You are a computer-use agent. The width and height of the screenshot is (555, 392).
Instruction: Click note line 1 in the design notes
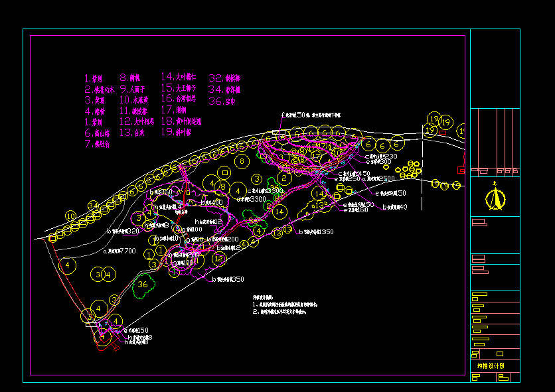pos(285,304)
